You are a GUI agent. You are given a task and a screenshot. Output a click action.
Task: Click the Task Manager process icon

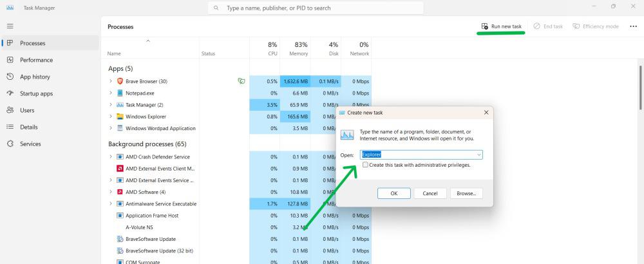coord(120,105)
